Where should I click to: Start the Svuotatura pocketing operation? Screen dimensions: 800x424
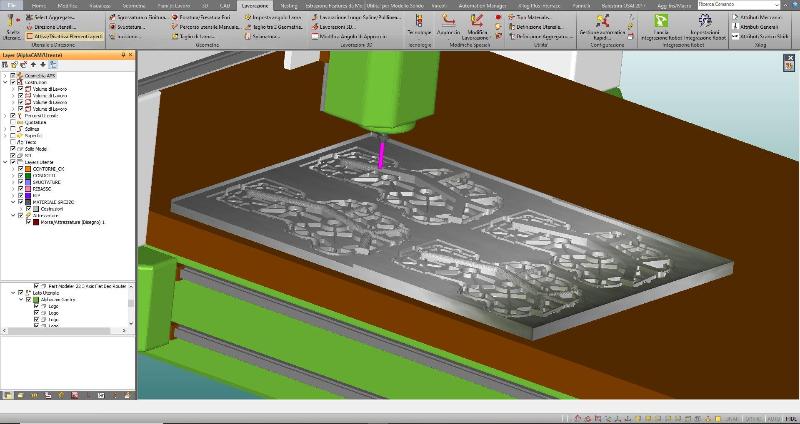click(x=127, y=27)
